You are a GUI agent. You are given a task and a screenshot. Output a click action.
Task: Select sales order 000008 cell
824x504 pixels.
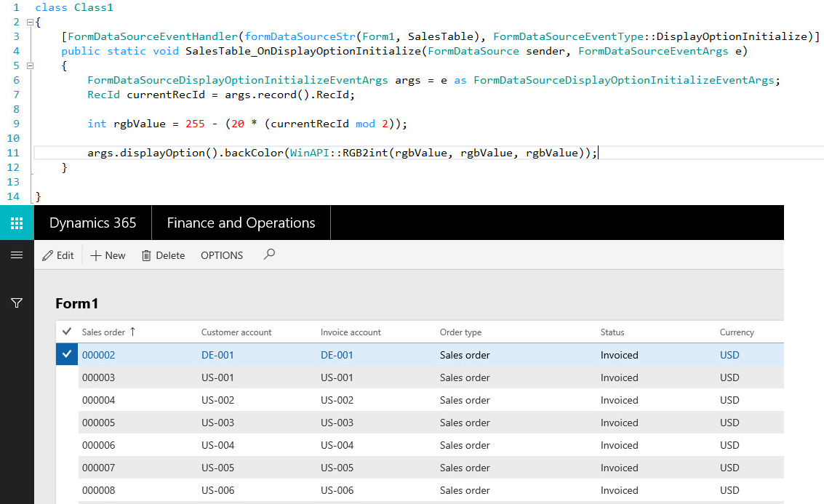(98, 490)
